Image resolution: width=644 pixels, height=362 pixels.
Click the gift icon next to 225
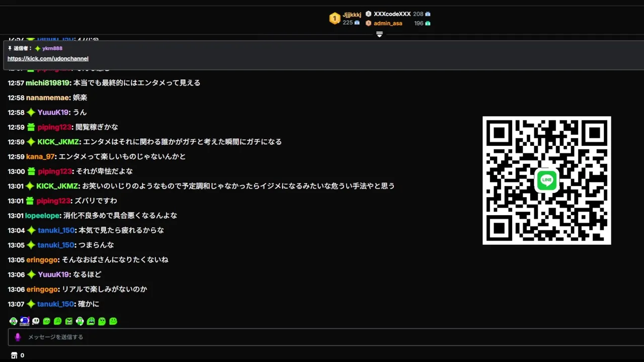point(357,23)
